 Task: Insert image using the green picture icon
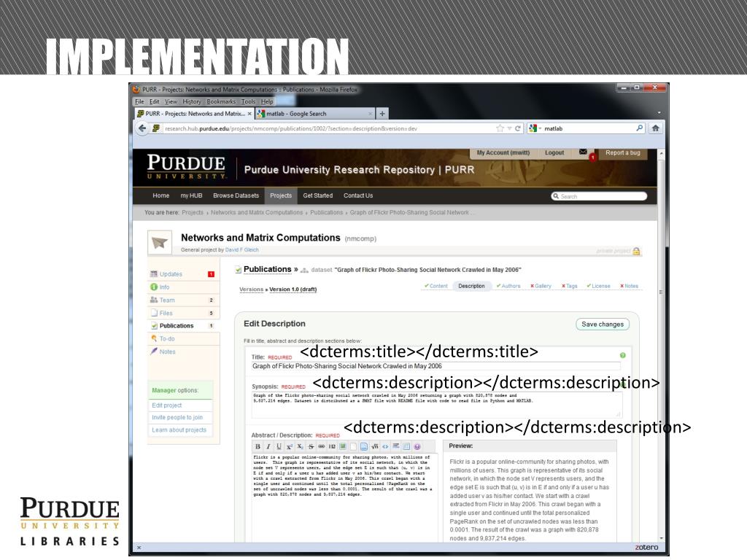343,447
